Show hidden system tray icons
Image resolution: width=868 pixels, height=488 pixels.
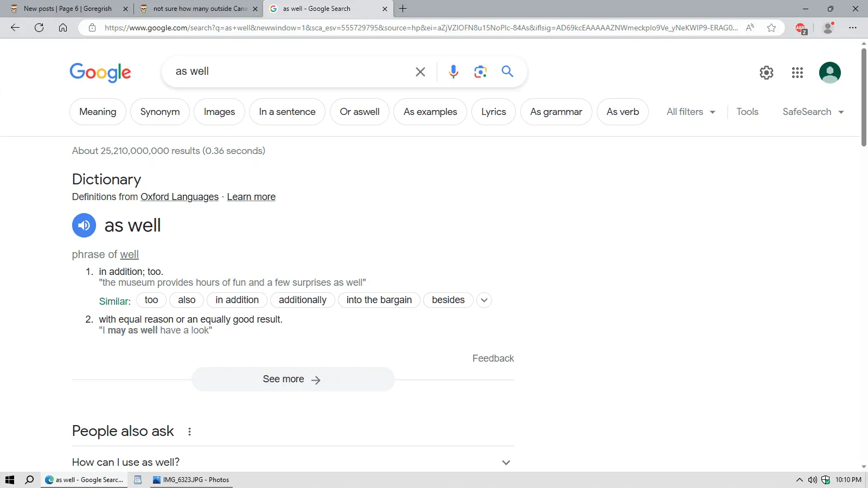pyautogui.click(x=799, y=480)
